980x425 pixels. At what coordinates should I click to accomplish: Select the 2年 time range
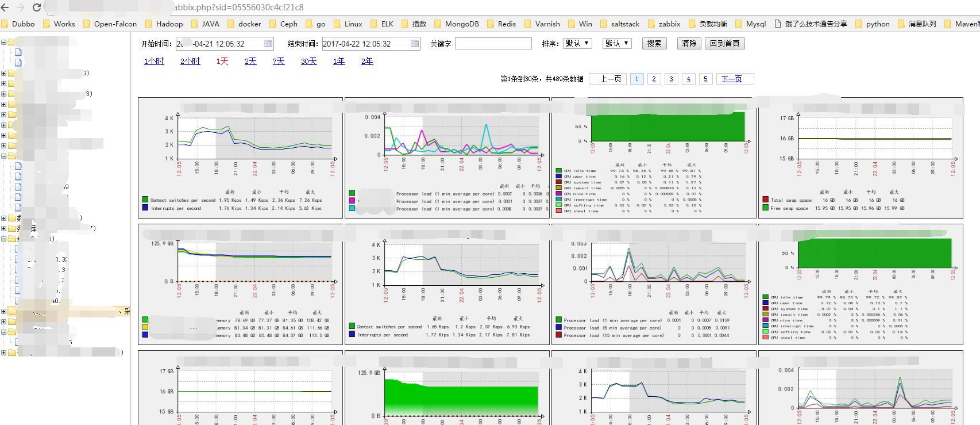click(367, 61)
